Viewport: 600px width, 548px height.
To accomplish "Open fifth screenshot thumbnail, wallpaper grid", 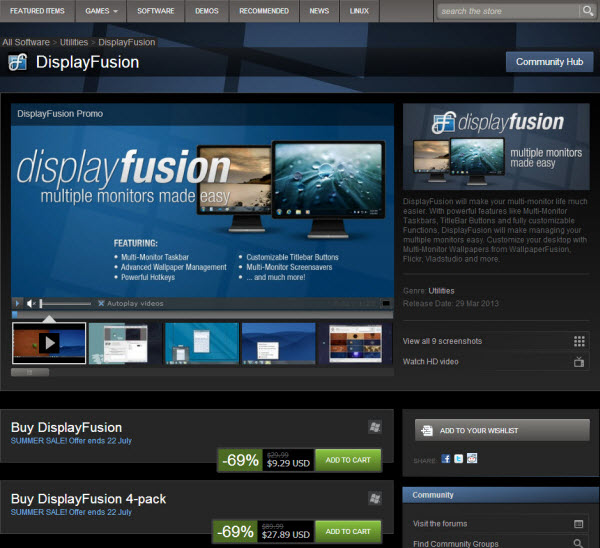I will [355, 343].
